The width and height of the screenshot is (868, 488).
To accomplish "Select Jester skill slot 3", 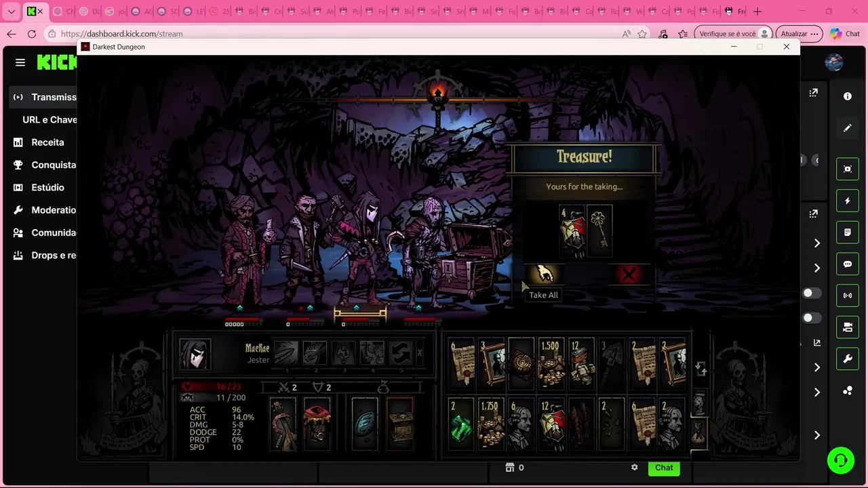I will 343,353.
